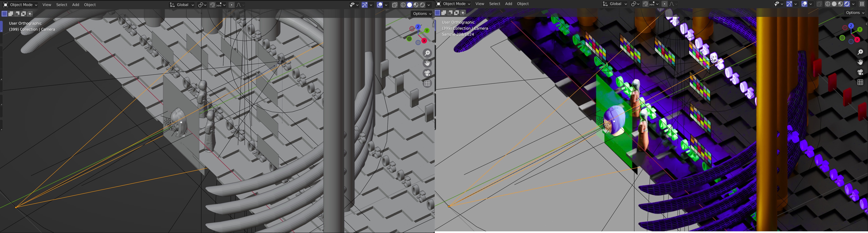This screenshot has height=233, width=868.
Task: Open Add menu in right viewport
Action: coord(509,4)
